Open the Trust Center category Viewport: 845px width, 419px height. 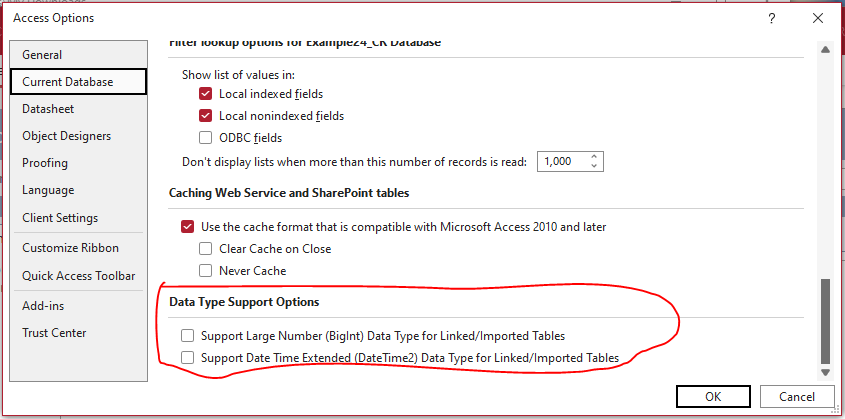pyautogui.click(x=54, y=333)
